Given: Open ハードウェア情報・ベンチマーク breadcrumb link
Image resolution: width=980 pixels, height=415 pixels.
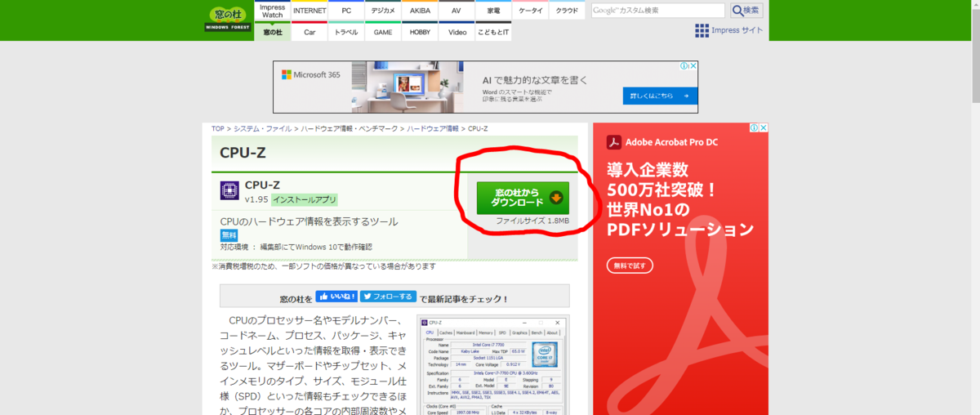Looking at the screenshot, I should pos(349,129).
